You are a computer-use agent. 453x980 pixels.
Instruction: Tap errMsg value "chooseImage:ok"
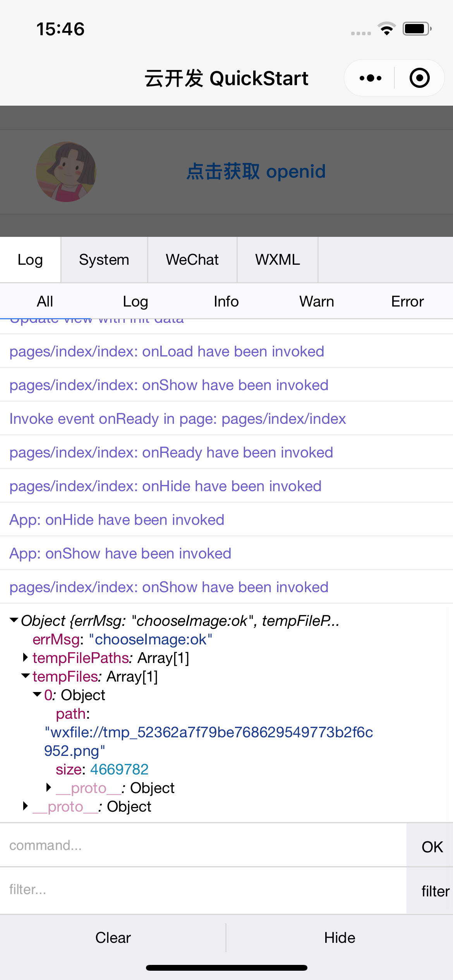(x=151, y=639)
